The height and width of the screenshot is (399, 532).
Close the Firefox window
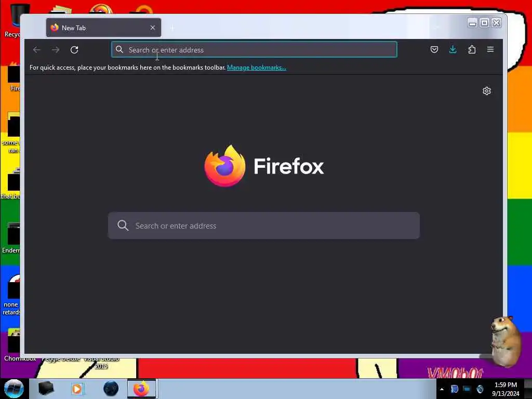pyautogui.click(x=496, y=23)
